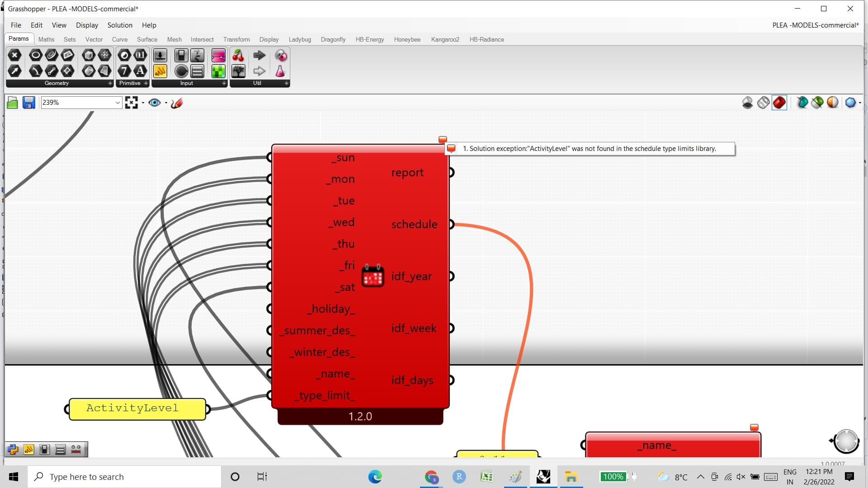Toggle the shaded red preview mode
The image size is (868, 488).
pos(779,103)
